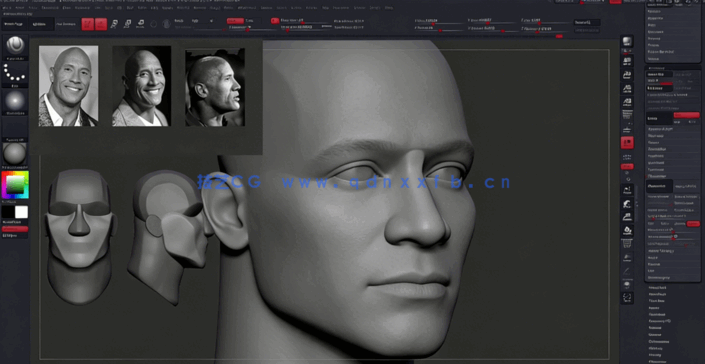
Task: Click the leftmost dark button in top toolbar
Action: [14, 24]
